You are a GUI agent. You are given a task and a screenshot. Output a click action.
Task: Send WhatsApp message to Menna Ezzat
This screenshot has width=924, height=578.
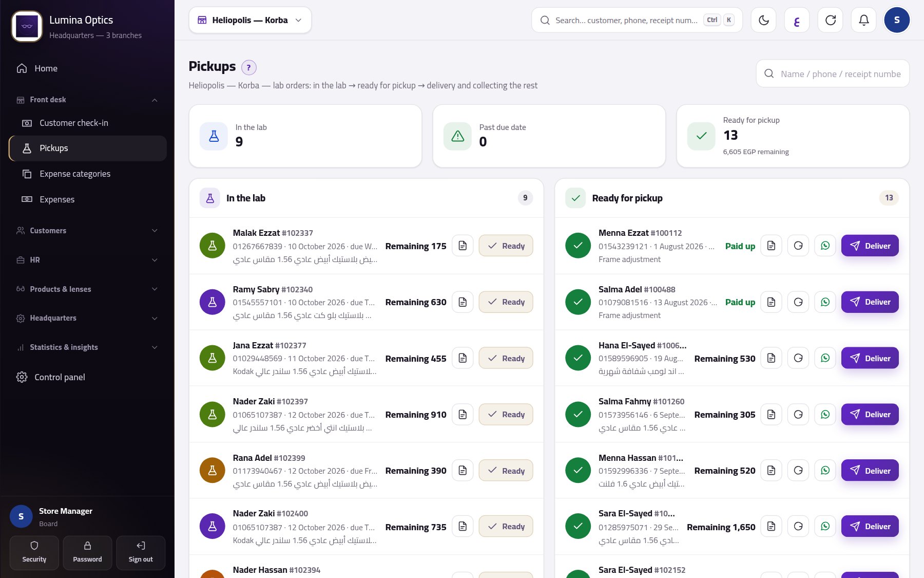tap(825, 246)
